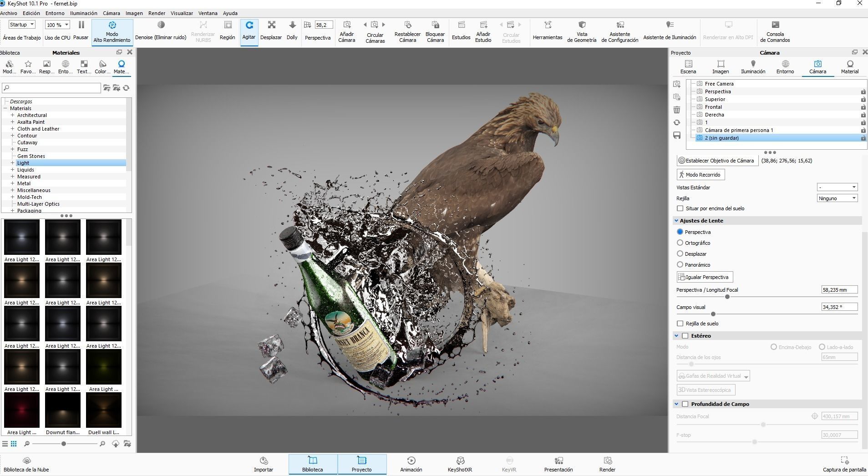Open the Startup workspace dropdown
Viewport: 868px width, 476px height.
pyautogui.click(x=22, y=25)
